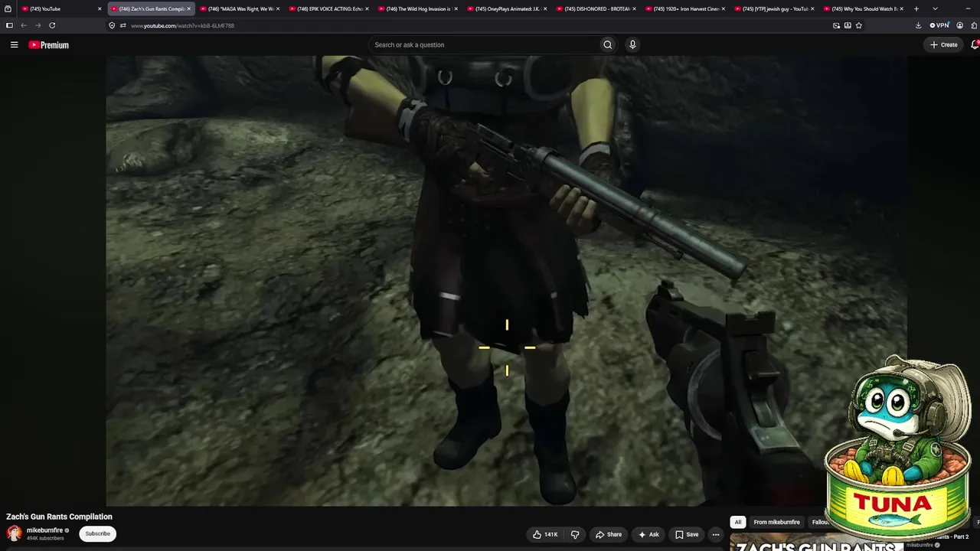Close the Zach's Gun Rants tab
Screen dimensions: 980x551
(x=188, y=9)
